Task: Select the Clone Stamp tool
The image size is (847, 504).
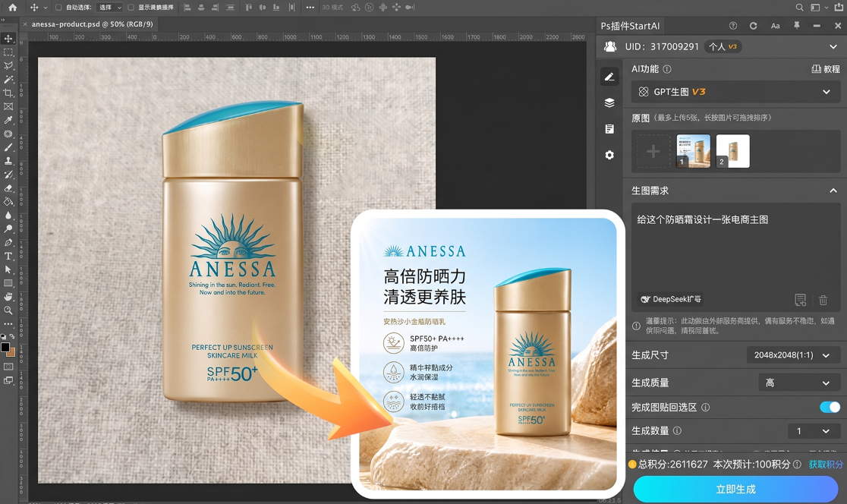Action: click(8, 161)
